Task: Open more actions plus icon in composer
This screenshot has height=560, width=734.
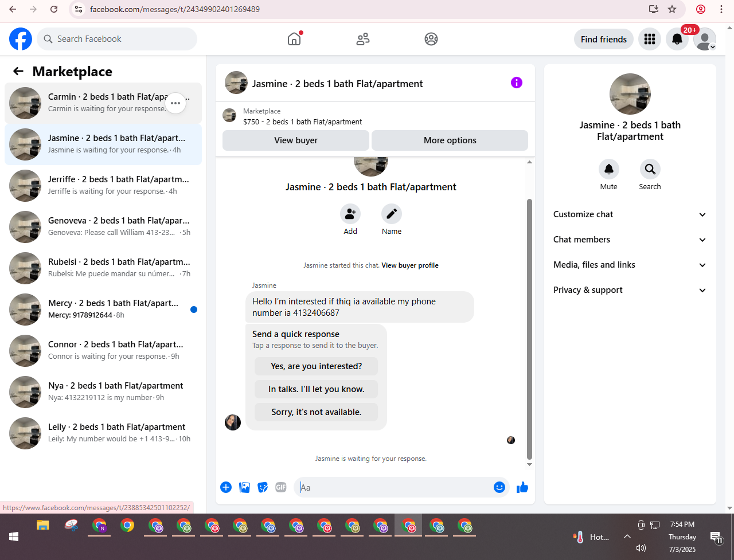Action: click(x=226, y=487)
